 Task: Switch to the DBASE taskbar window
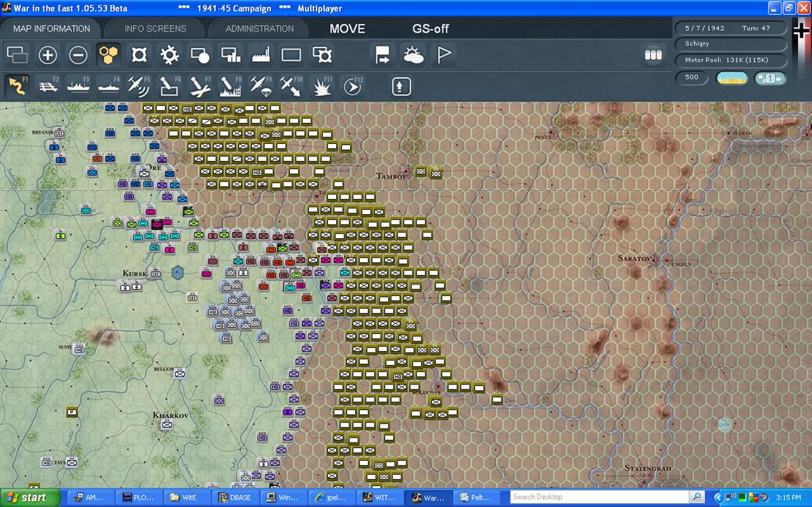(234, 498)
